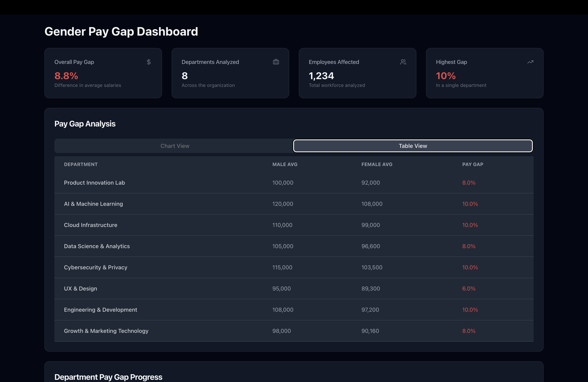Click Engineering & Development's 108,000 male average
588x382 pixels.
(283, 310)
